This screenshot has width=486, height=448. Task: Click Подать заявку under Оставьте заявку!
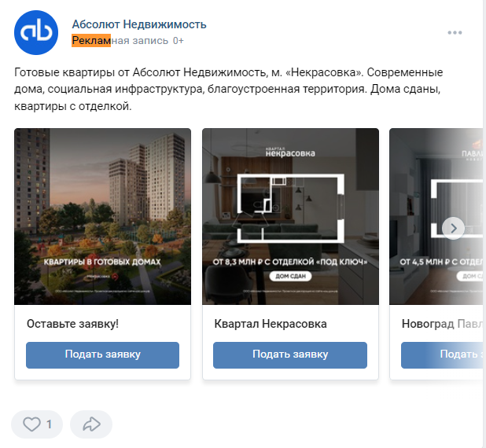102,355
